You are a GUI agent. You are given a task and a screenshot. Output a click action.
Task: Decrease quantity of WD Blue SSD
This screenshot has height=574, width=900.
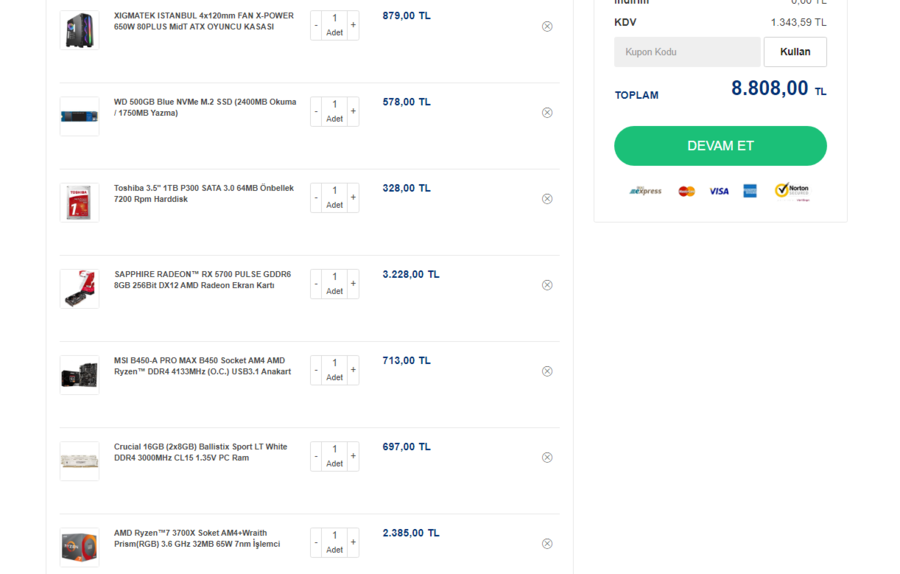click(x=316, y=112)
